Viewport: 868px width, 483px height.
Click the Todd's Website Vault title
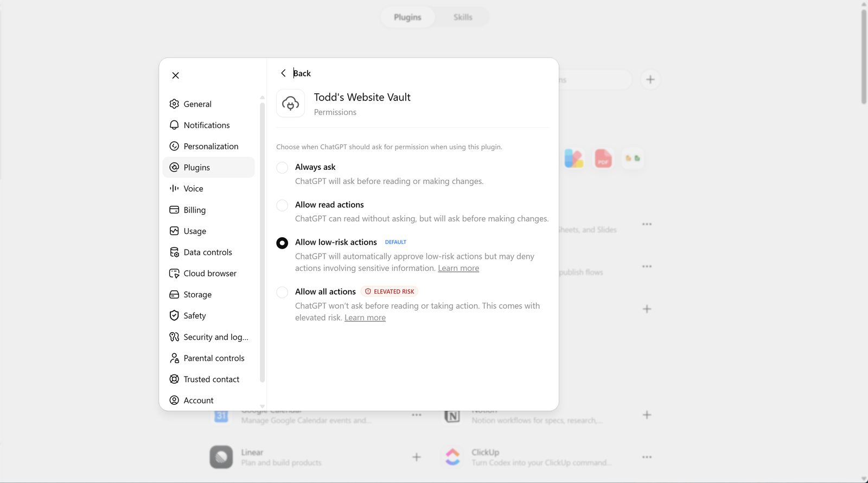pyautogui.click(x=362, y=97)
